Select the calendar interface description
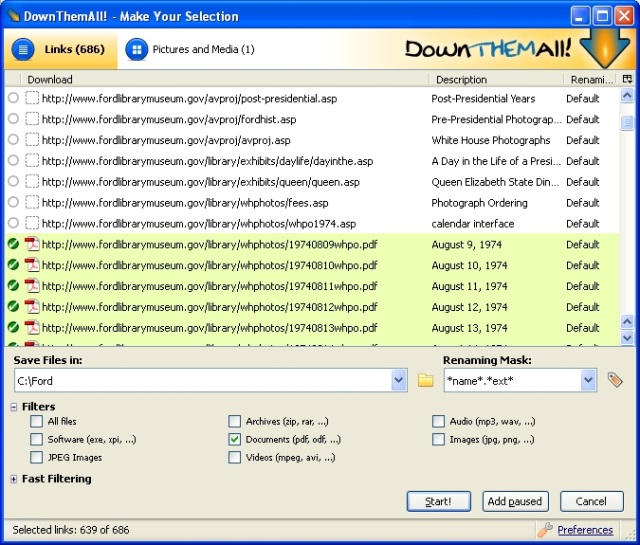This screenshot has height=545, width=640. click(x=473, y=223)
